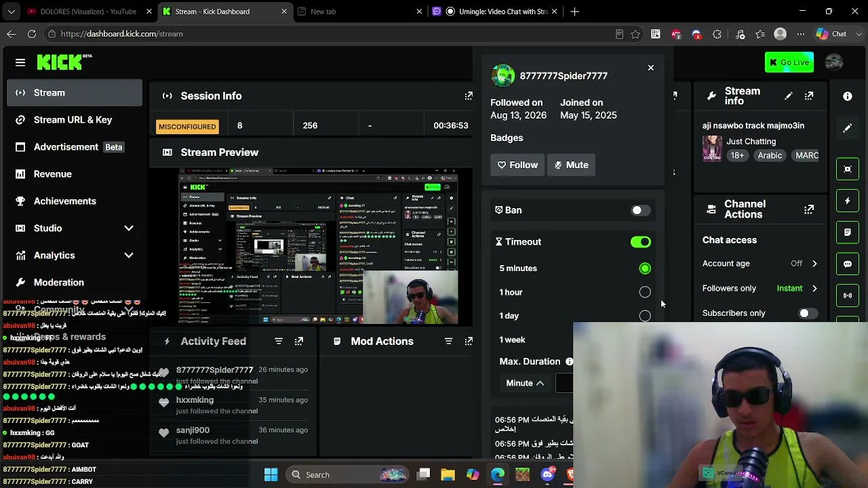Click hxxmking in the Activity Feed
This screenshot has width=868, height=488.
(195, 400)
